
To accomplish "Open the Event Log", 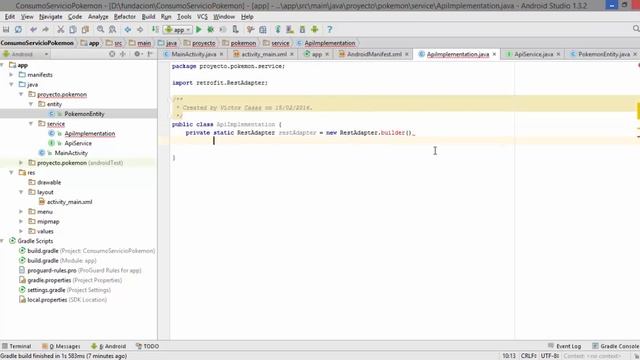I will pyautogui.click(x=564, y=346).
